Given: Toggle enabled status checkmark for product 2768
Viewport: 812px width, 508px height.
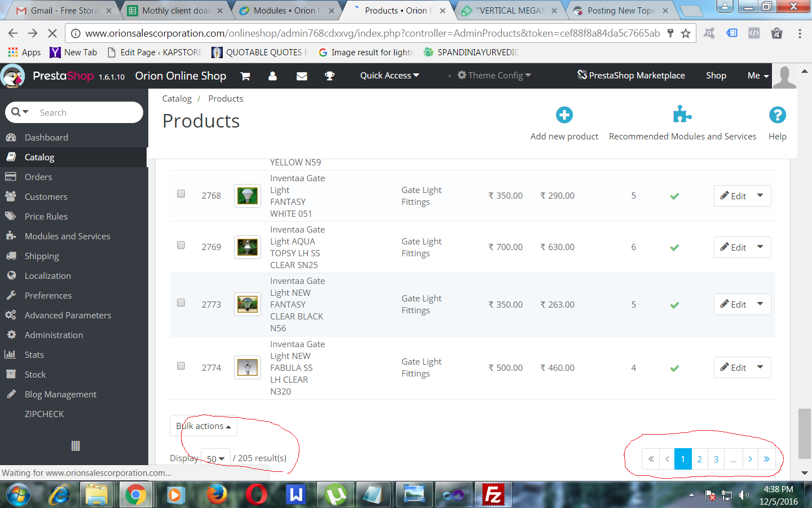Looking at the screenshot, I should tap(674, 196).
